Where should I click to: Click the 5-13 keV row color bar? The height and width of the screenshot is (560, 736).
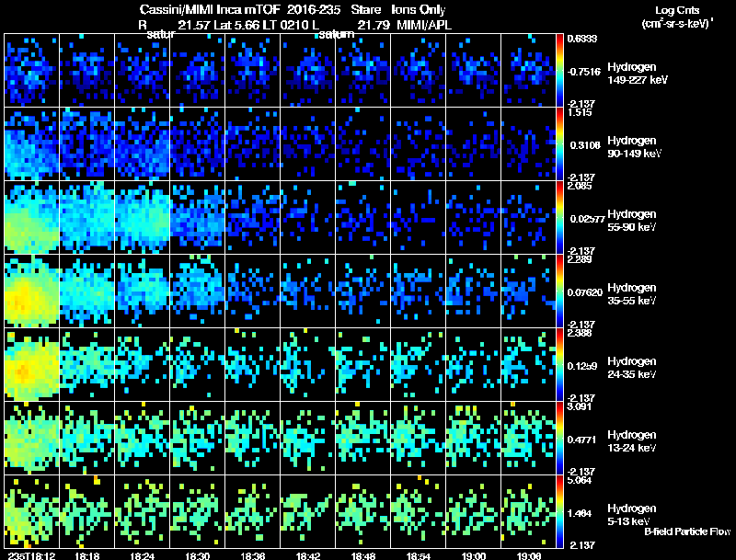click(559, 512)
